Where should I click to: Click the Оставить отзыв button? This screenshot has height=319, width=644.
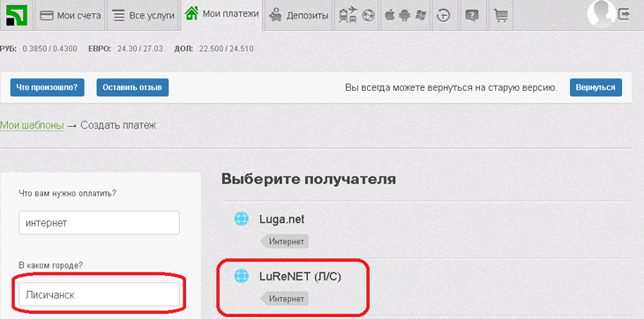pyautogui.click(x=132, y=87)
